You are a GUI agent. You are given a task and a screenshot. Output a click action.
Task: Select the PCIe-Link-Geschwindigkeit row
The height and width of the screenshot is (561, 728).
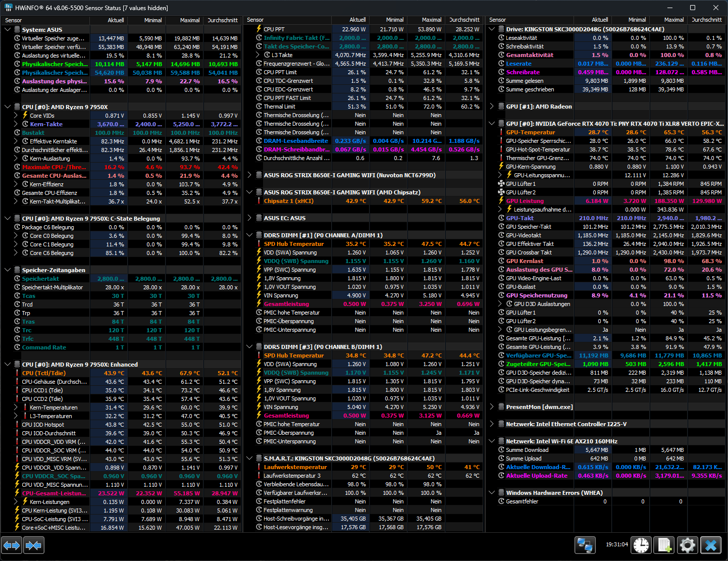click(605, 390)
